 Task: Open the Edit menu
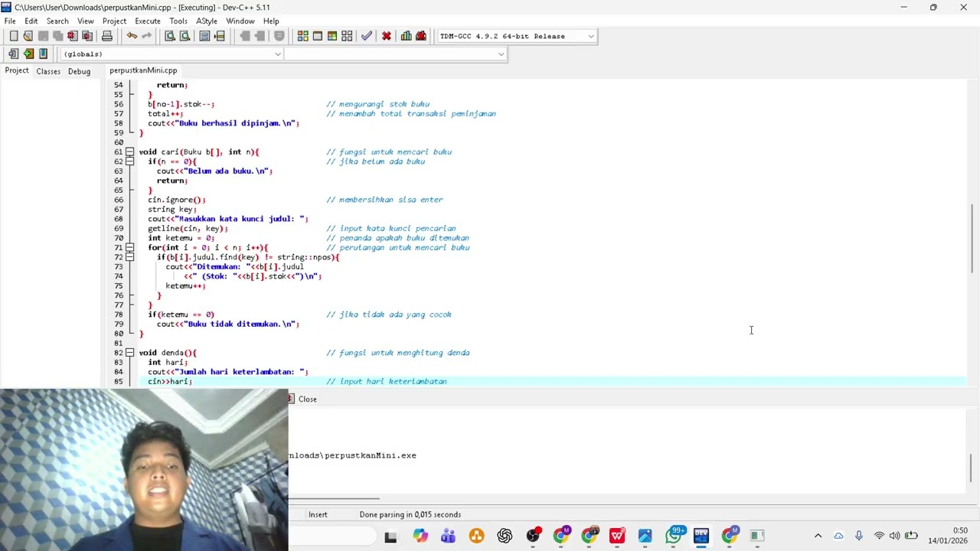point(31,21)
